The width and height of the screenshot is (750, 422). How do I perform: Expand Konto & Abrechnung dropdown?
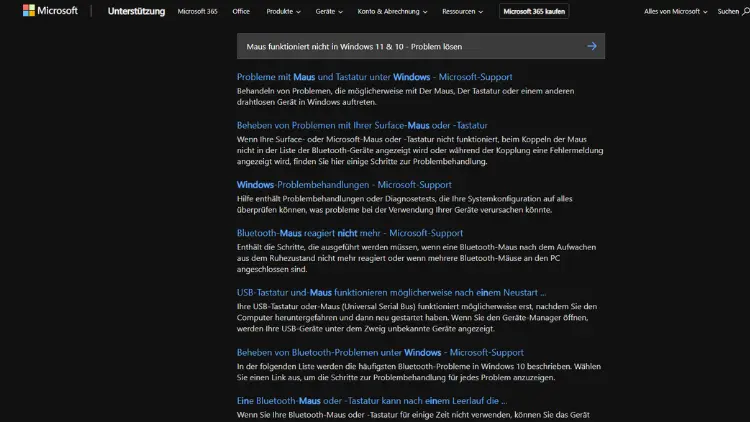[x=392, y=11]
